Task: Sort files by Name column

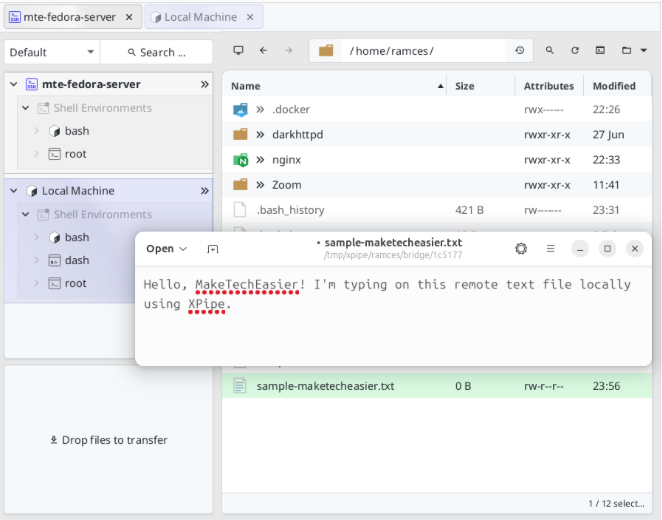Action: (334, 86)
